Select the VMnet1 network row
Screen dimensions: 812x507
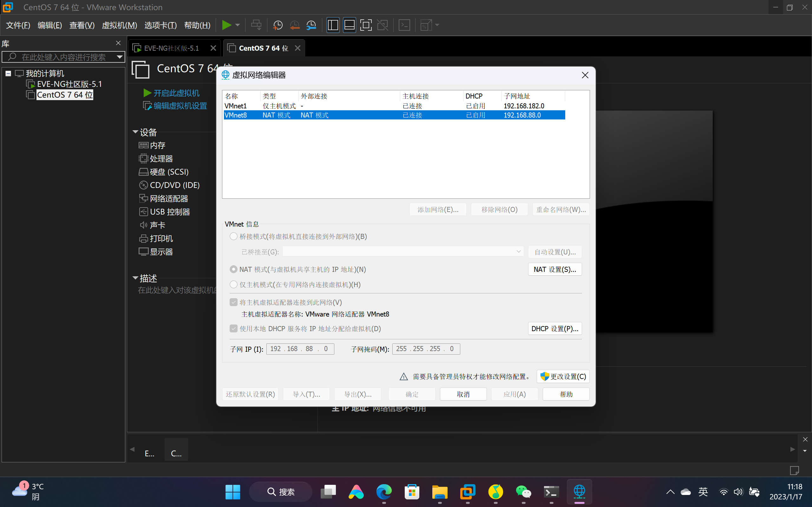coord(336,106)
